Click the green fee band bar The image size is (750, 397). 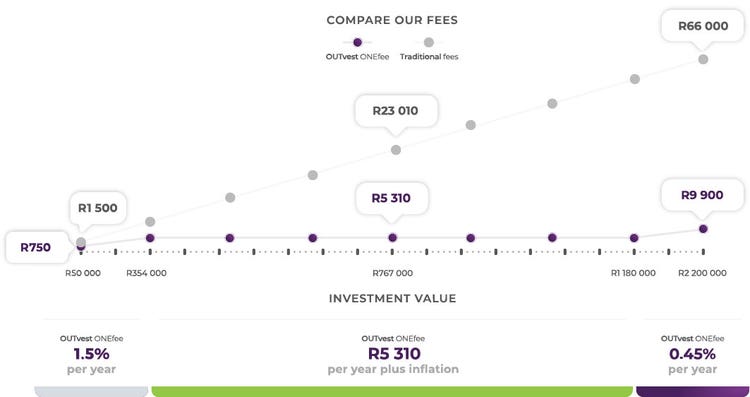(x=392, y=392)
